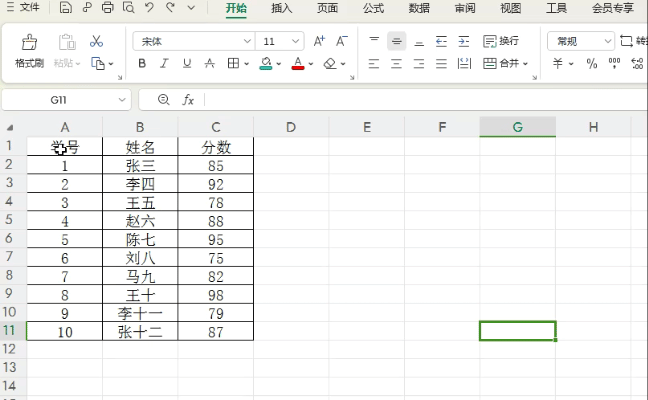
Task: Switch to 审阅 tab
Action: tap(465, 8)
